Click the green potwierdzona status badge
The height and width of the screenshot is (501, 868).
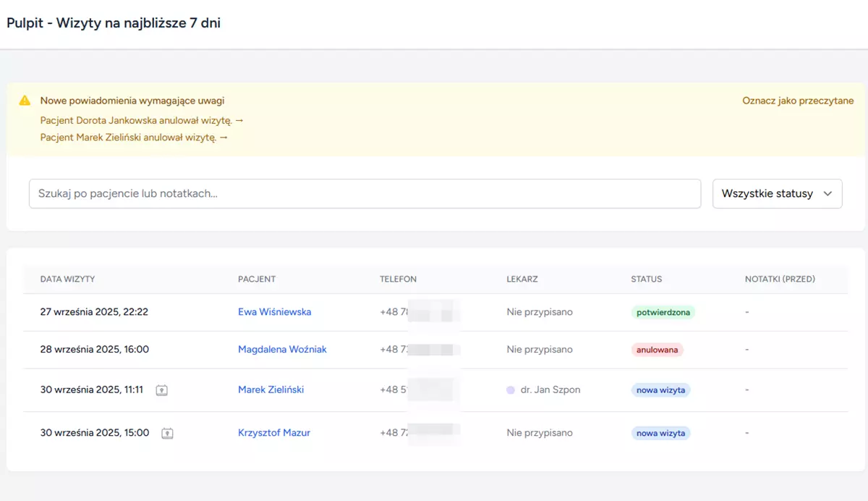pos(663,313)
